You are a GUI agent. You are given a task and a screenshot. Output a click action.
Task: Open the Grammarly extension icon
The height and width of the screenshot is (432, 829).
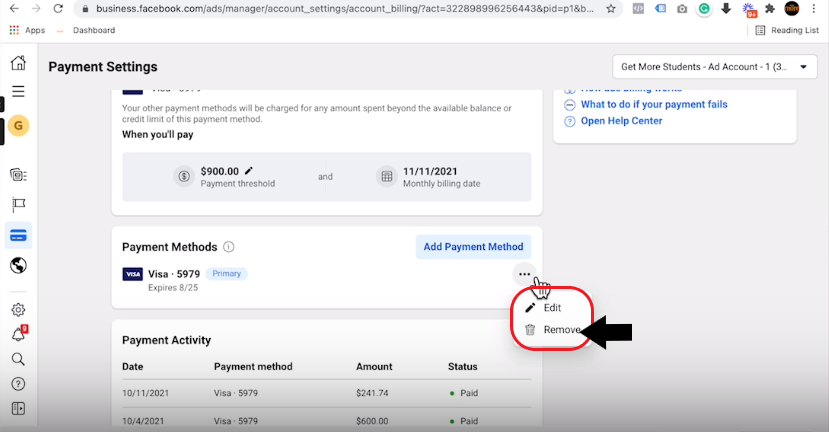[x=704, y=8]
